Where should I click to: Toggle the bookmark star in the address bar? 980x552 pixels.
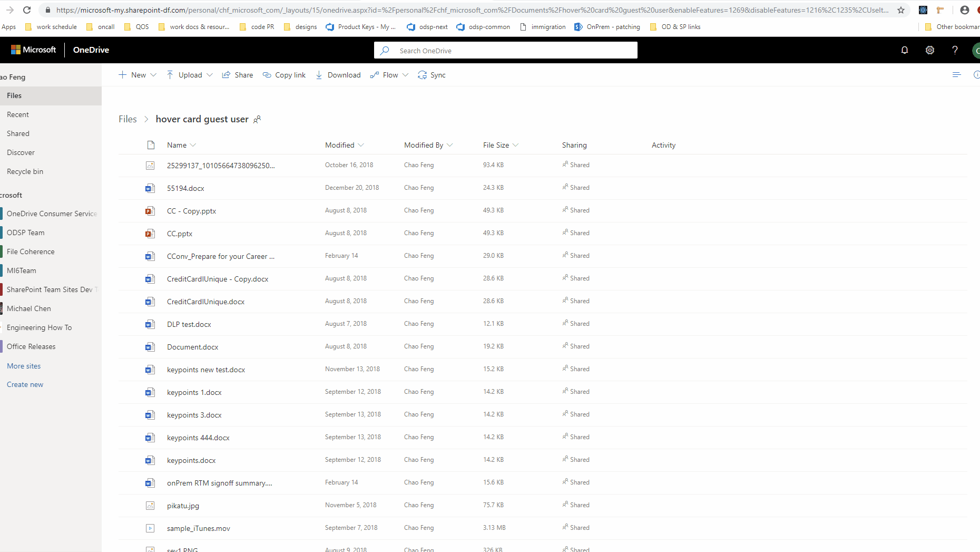coord(901,10)
